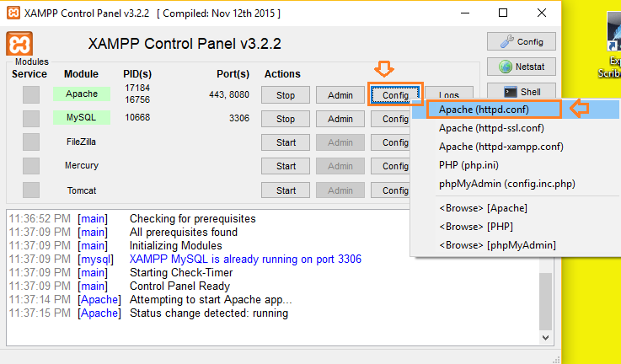This screenshot has width=621, height=364.
Task: Click the Mercury Config button
Action: click(390, 166)
